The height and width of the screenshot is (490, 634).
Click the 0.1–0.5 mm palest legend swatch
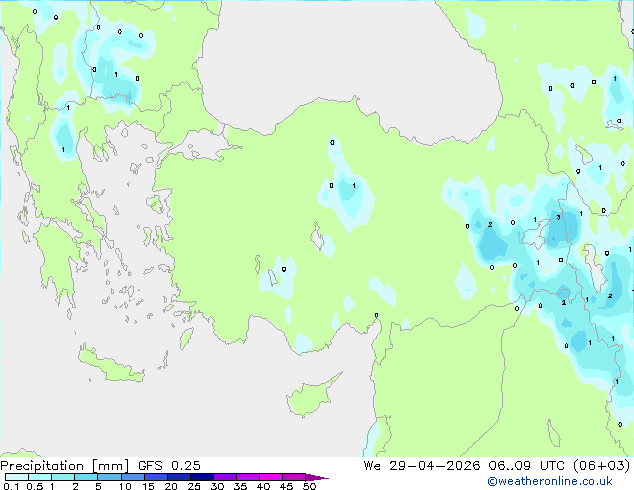point(17,477)
